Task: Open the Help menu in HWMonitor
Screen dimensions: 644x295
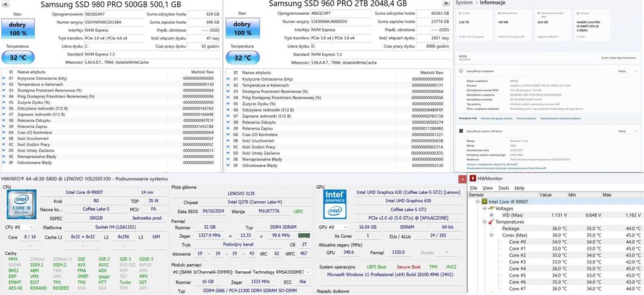Action: tap(519, 188)
